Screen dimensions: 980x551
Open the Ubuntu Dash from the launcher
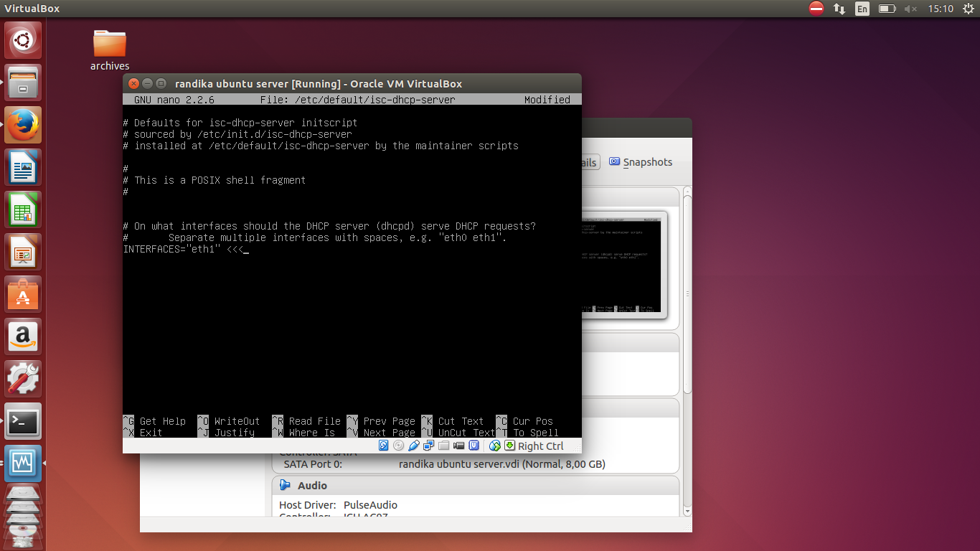[23, 40]
